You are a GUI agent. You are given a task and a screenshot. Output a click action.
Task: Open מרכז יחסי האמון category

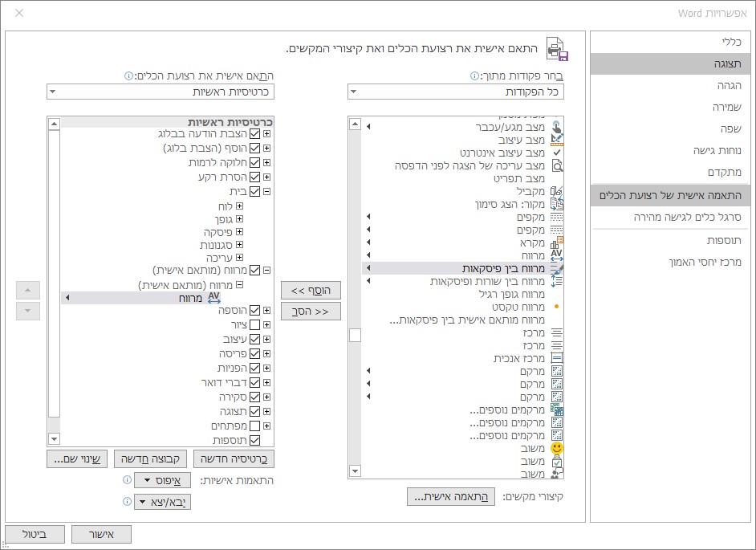click(670, 262)
